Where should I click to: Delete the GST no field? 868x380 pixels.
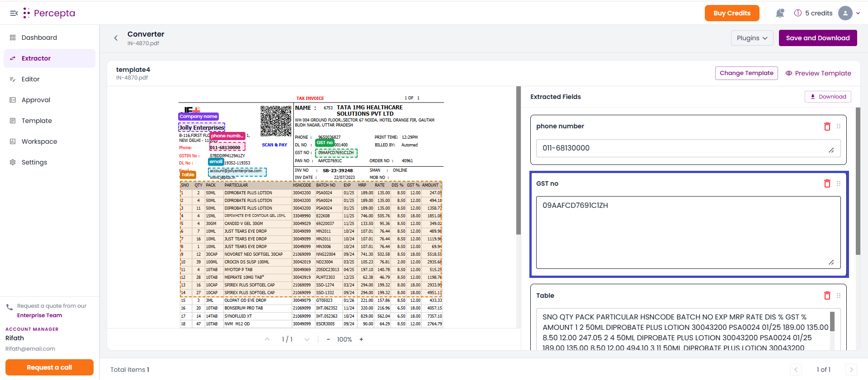click(827, 183)
